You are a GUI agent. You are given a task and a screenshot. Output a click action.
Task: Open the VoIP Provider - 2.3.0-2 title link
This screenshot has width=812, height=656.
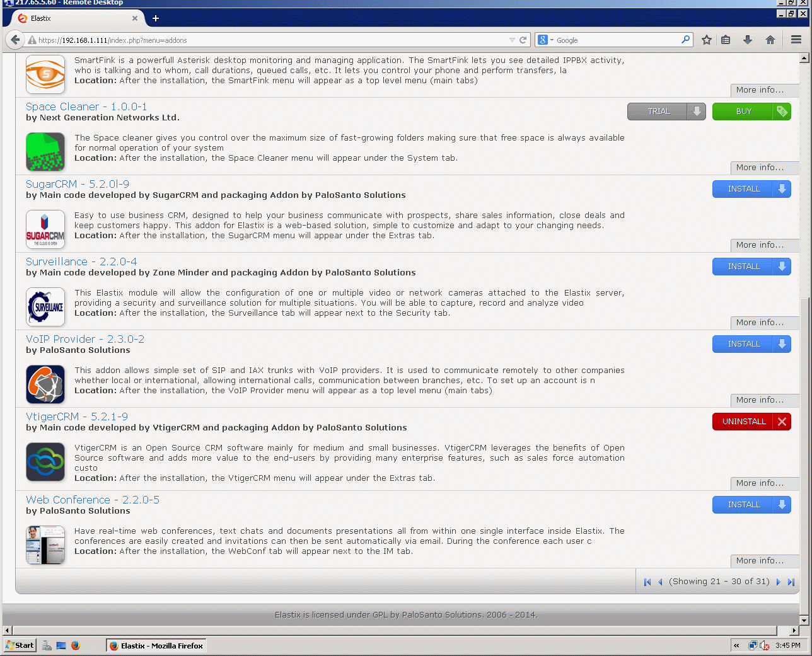(x=85, y=340)
